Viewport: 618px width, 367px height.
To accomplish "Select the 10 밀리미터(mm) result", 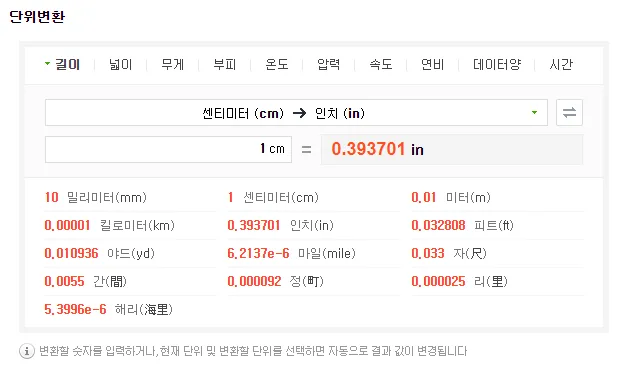I will (x=96, y=197).
